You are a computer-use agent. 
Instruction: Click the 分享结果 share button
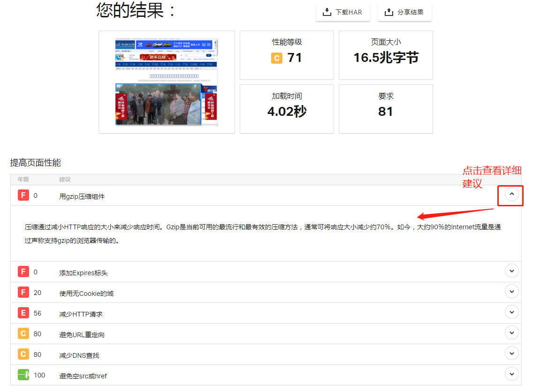click(404, 12)
